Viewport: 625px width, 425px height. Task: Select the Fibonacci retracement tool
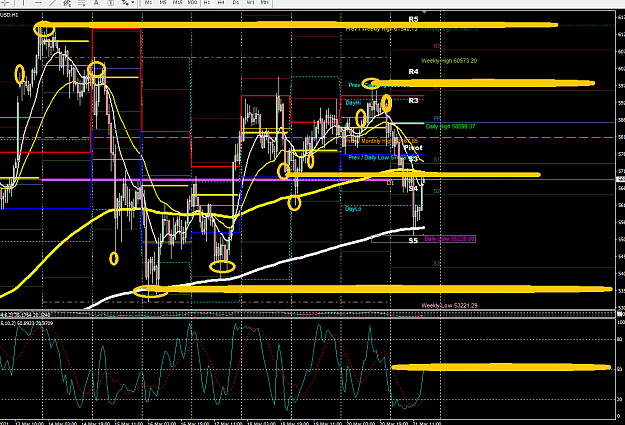pyautogui.click(x=82, y=3)
